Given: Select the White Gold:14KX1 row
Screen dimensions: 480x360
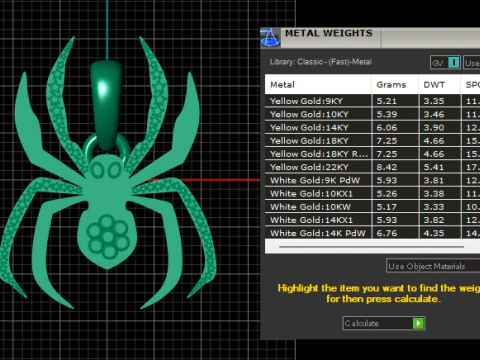Looking at the screenshot, I should point(372,220).
